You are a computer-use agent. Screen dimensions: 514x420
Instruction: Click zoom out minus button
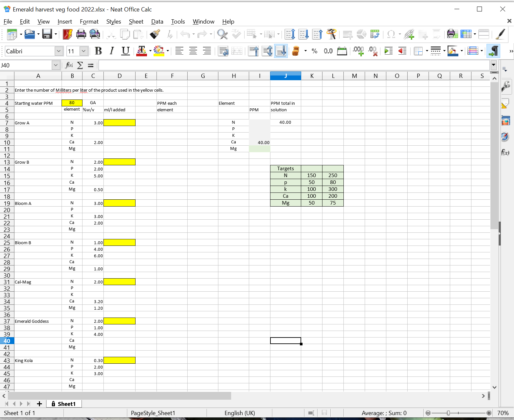(x=428, y=413)
